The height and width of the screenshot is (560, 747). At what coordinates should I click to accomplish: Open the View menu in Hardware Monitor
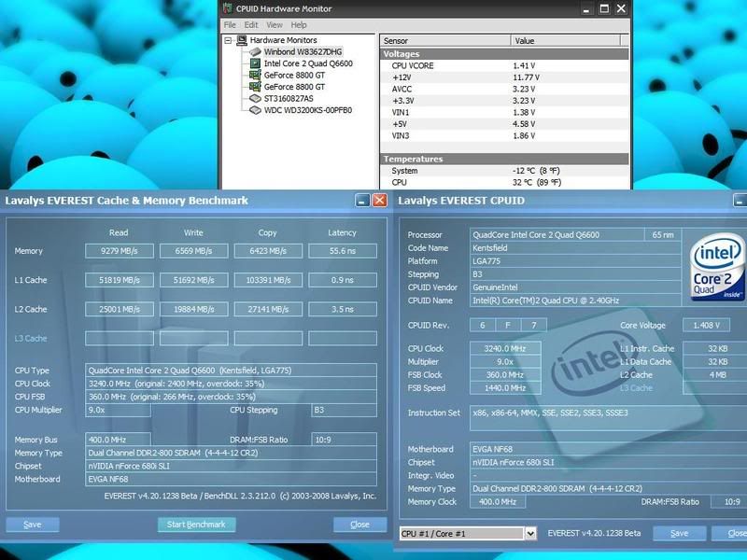click(x=275, y=25)
